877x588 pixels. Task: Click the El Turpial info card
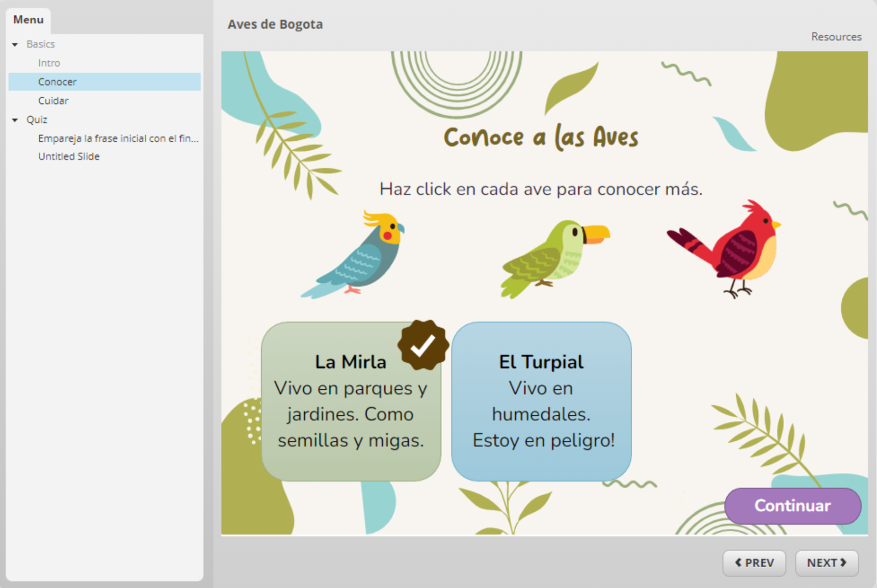(541, 402)
